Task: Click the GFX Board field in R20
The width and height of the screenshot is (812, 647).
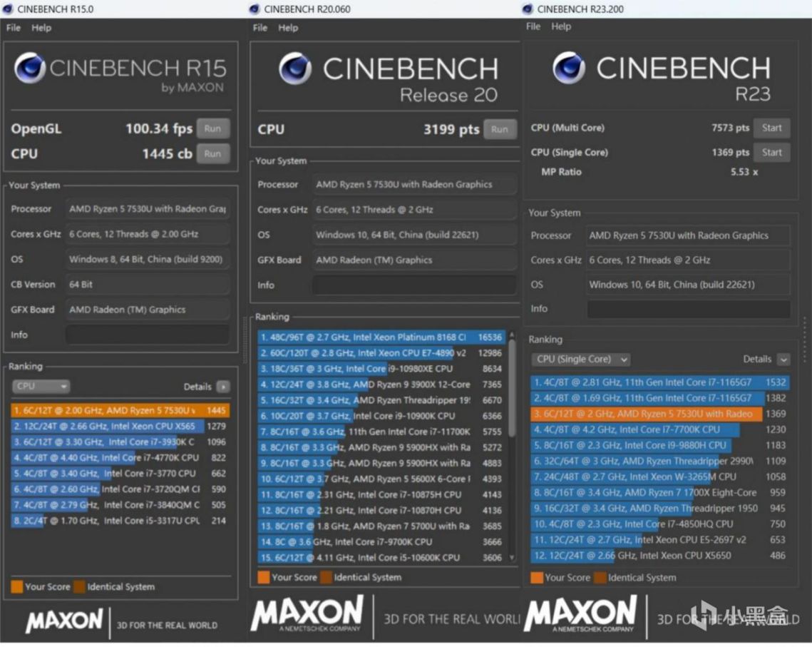Action: [x=414, y=260]
